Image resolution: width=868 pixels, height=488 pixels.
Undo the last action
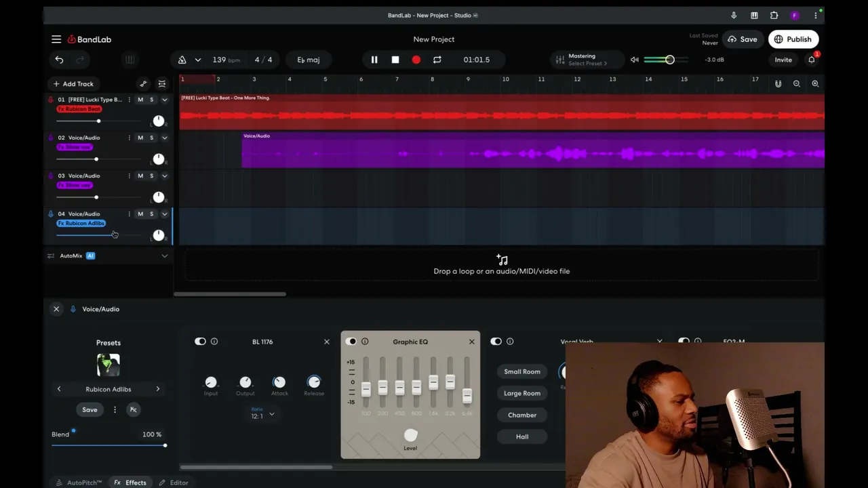59,60
